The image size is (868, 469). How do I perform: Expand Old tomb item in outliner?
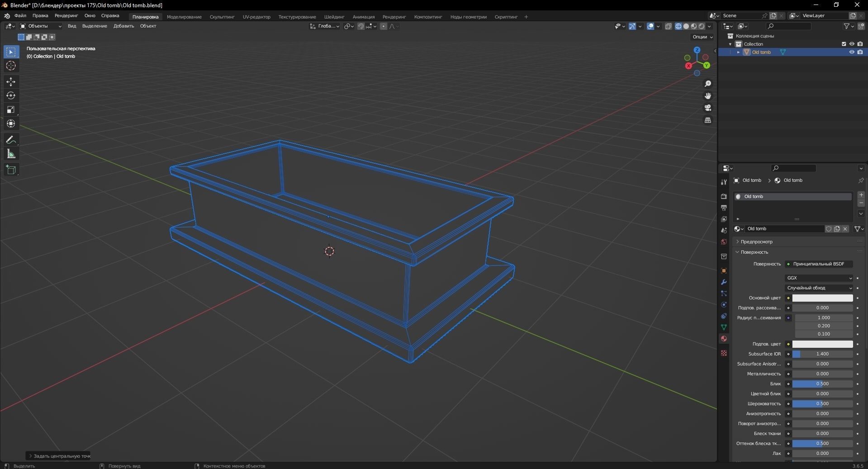pyautogui.click(x=739, y=52)
